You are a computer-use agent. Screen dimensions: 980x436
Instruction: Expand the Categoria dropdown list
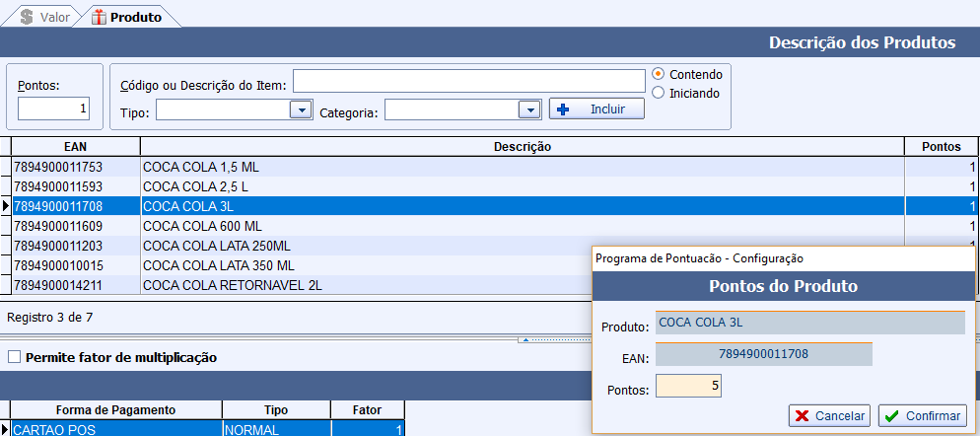pos(530,110)
